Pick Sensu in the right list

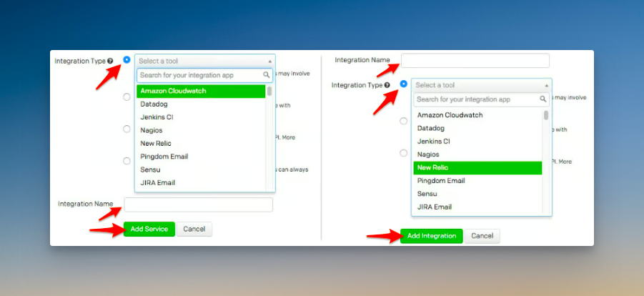click(477, 194)
